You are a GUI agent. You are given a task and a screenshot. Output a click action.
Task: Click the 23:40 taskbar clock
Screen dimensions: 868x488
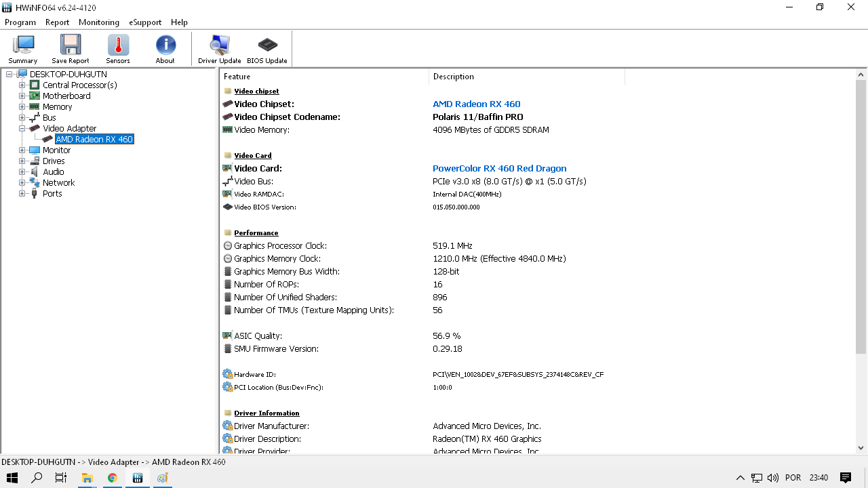click(x=818, y=478)
